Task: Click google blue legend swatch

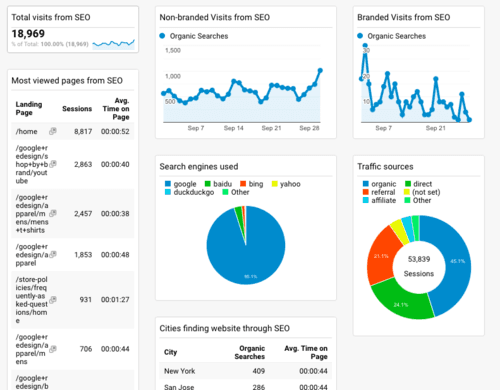Action: click(168, 184)
